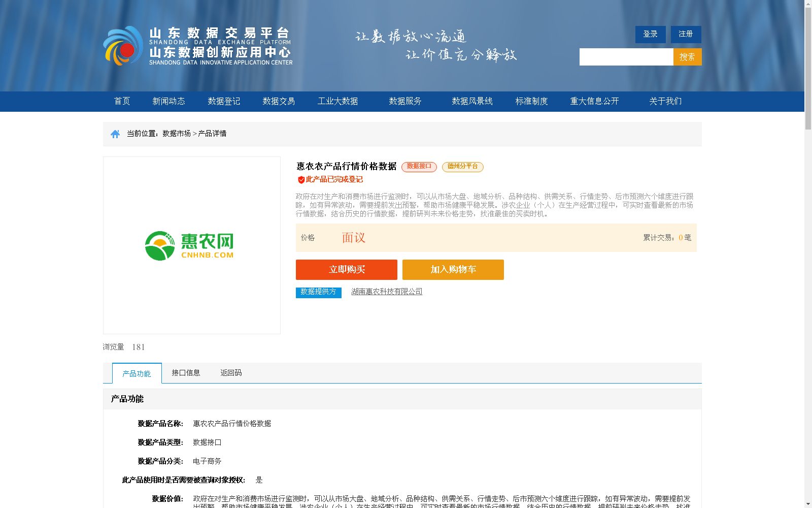Click the 加入购物车 add to cart button

pyautogui.click(x=453, y=270)
